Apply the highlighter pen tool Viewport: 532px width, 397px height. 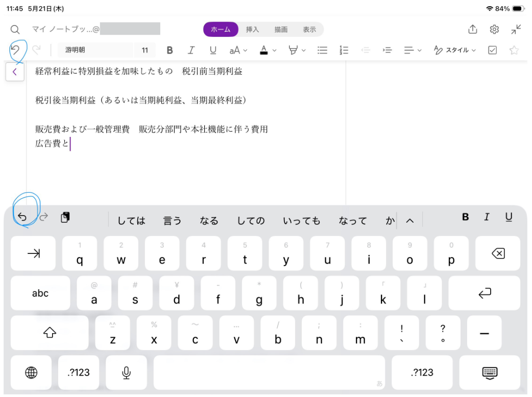293,50
